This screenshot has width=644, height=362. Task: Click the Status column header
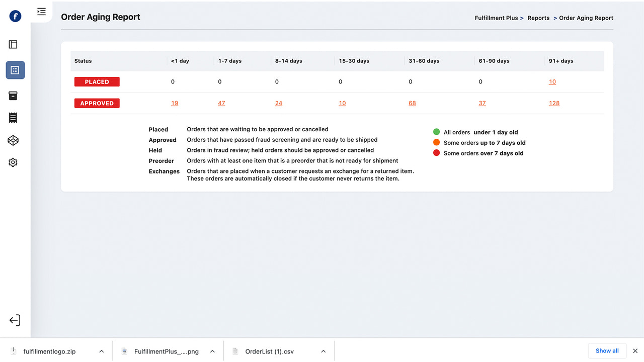(x=83, y=61)
